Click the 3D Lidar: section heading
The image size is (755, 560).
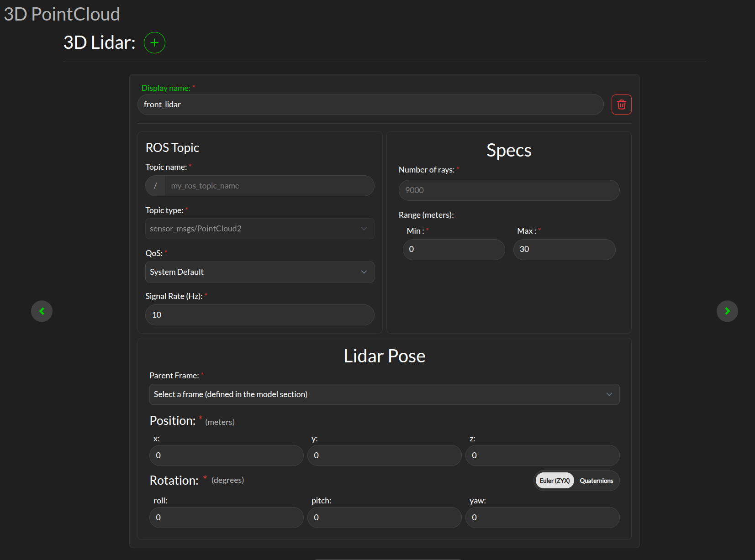point(99,42)
